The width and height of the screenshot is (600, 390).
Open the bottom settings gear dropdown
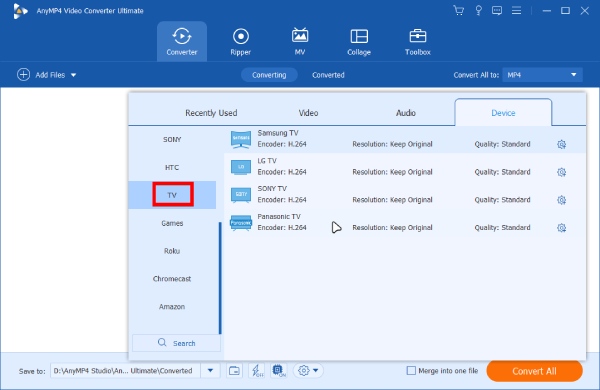[x=308, y=370]
